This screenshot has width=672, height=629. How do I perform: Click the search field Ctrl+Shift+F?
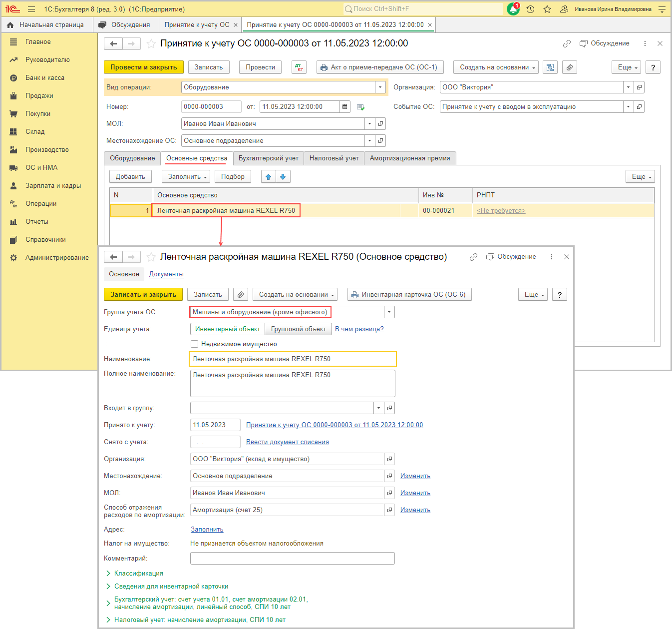[x=423, y=9]
